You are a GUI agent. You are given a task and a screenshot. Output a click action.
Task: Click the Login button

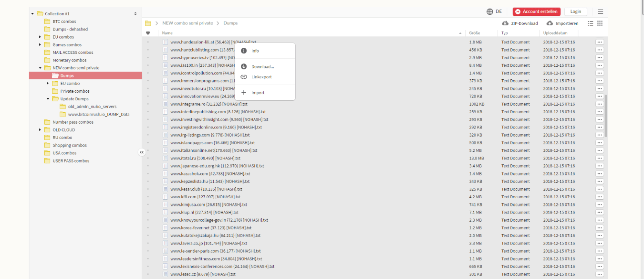576,11
